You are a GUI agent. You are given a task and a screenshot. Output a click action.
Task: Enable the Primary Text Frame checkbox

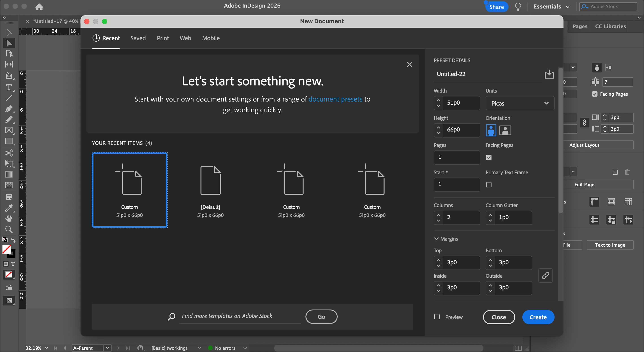[x=489, y=185]
